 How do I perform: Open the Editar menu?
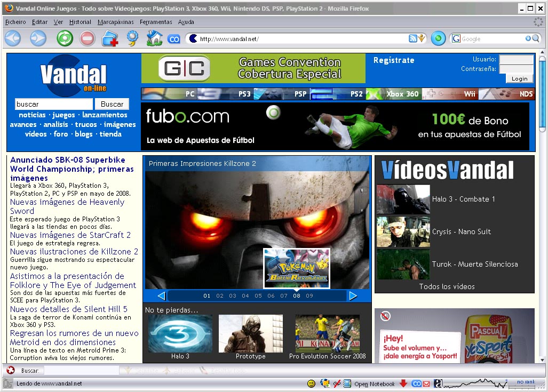[39, 22]
